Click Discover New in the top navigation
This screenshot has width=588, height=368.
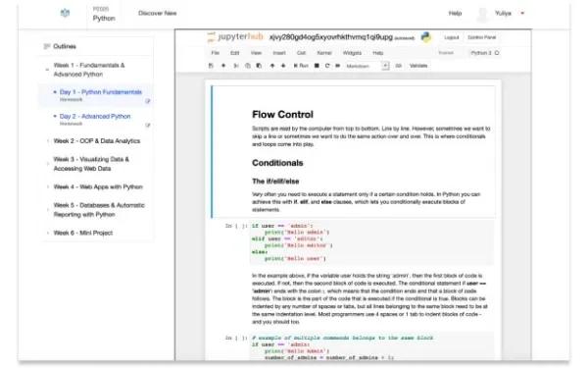point(158,13)
